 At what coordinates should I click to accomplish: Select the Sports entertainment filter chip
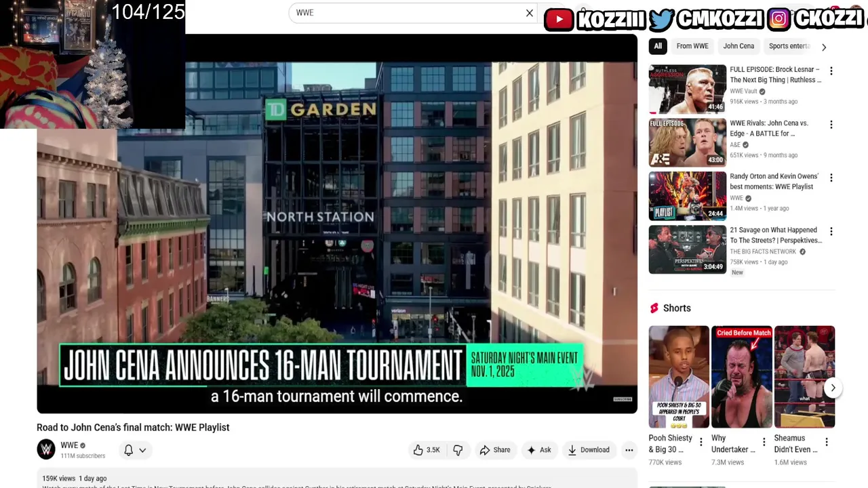pos(789,46)
